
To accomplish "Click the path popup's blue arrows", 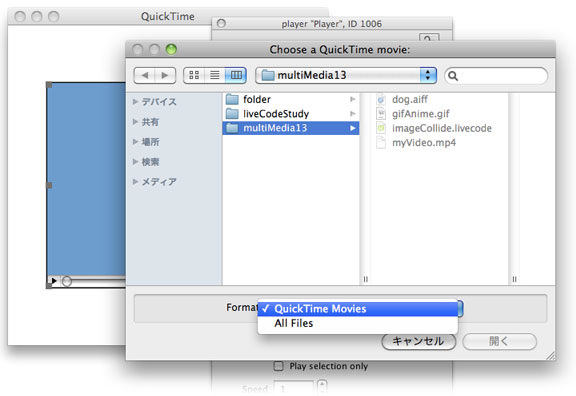I will (428, 75).
